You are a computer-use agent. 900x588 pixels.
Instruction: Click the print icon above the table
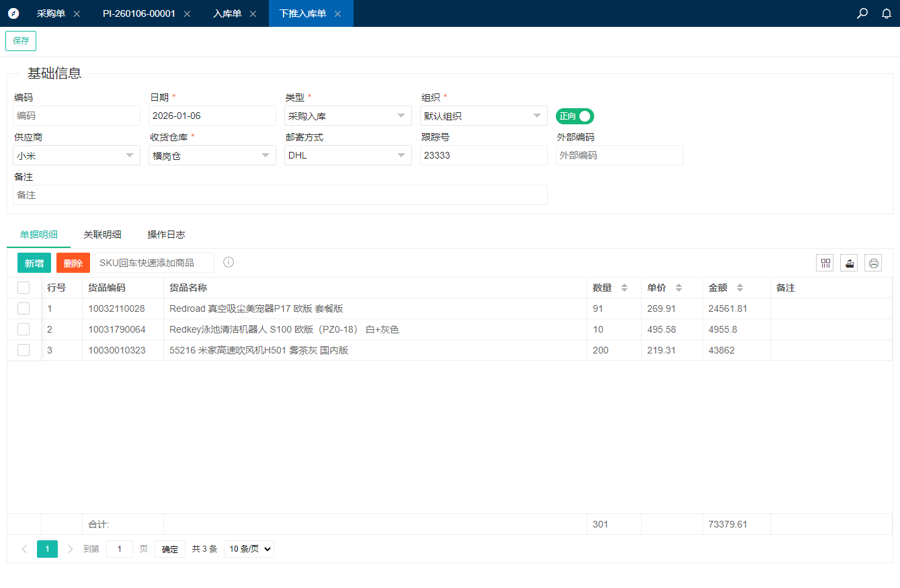[x=873, y=263]
